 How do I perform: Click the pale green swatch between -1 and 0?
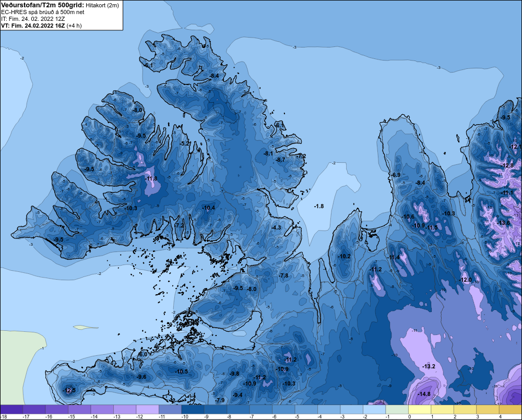[x=397, y=409]
